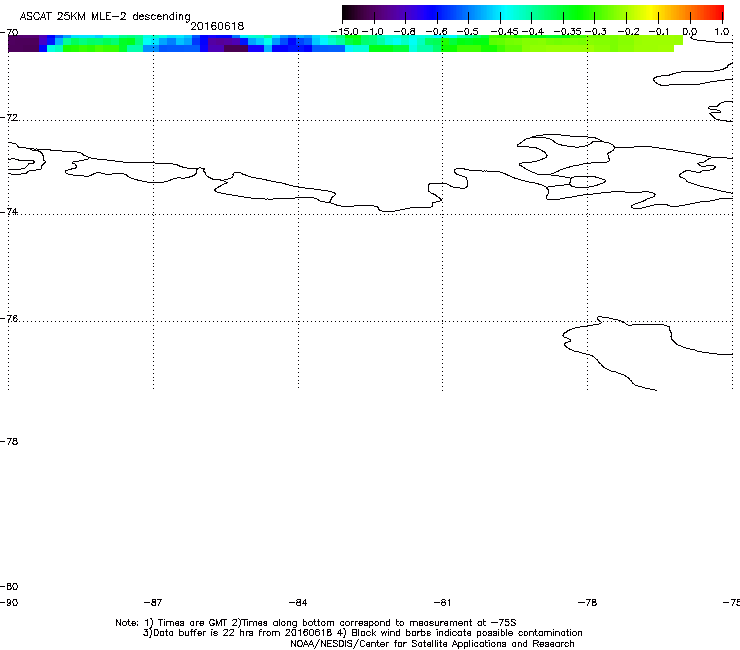Click the note "Times are GMT" line
740x650 pixels.
[316, 623]
